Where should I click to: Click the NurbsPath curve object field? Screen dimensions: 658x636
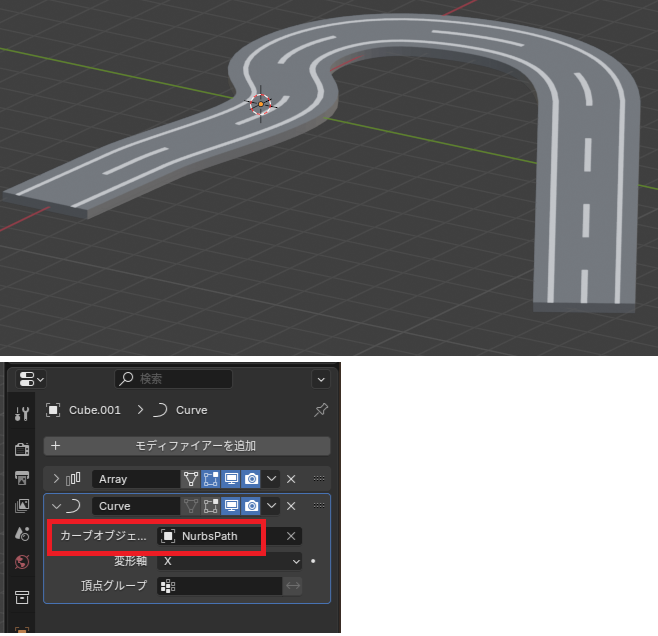click(218, 536)
